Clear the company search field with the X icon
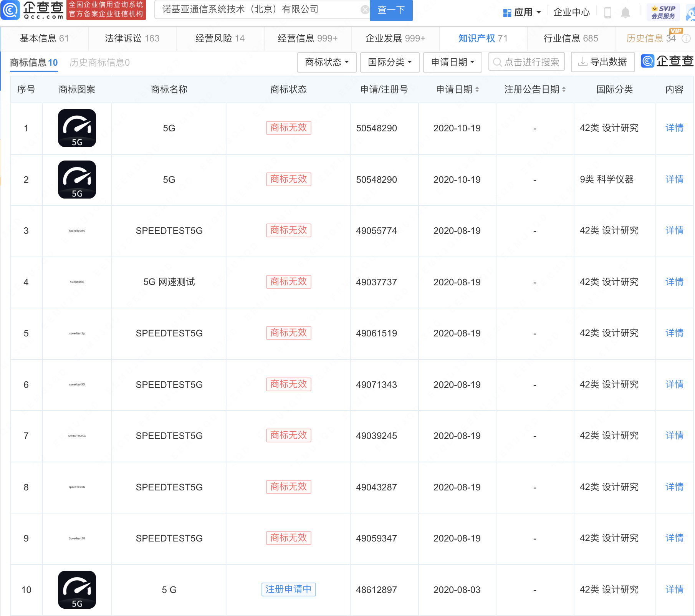Viewport: 695px width, 616px height. (x=365, y=10)
